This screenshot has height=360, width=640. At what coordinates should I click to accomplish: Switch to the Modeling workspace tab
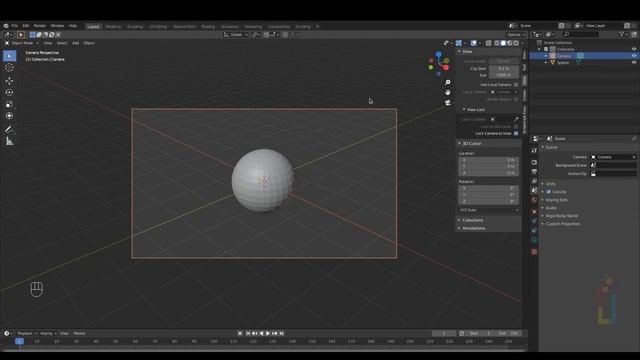tap(113, 27)
